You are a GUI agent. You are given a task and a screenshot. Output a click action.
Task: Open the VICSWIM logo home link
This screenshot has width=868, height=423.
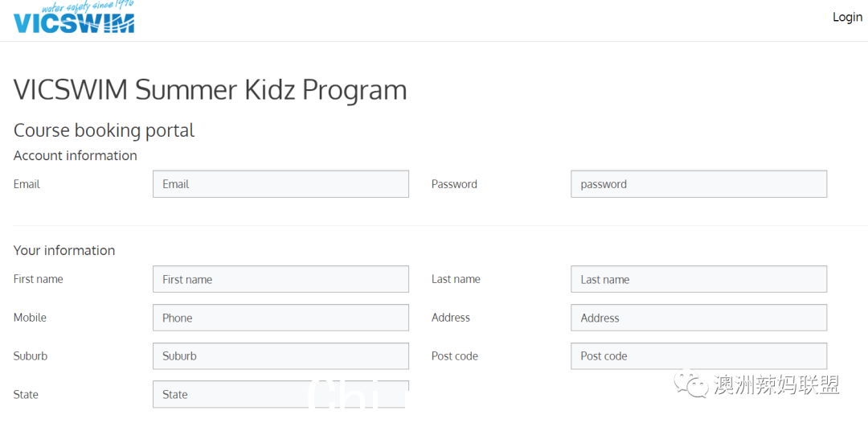(74, 17)
